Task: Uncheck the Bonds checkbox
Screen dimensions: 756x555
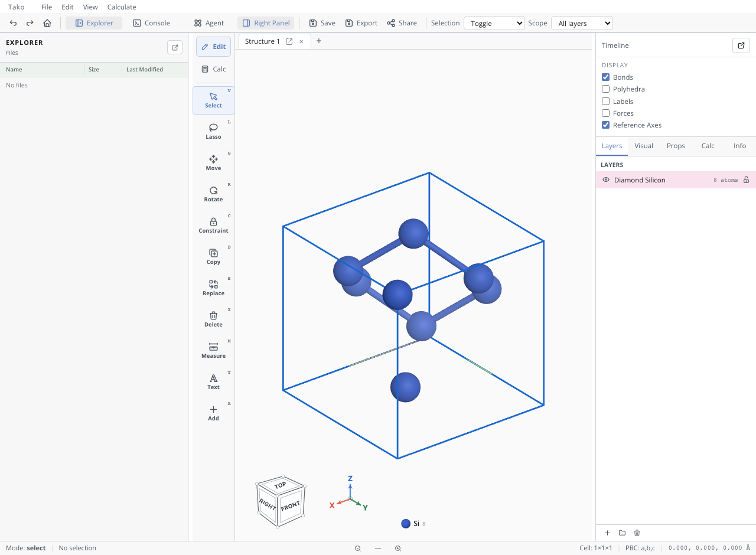Action: [x=605, y=77]
